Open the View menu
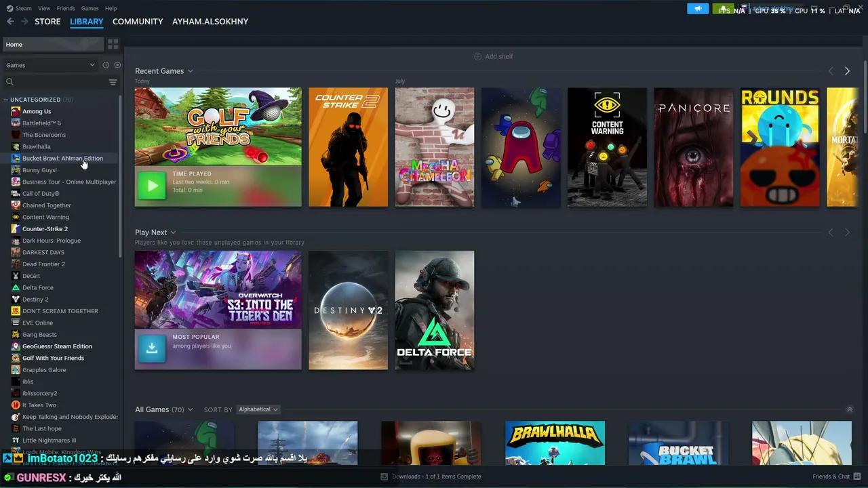 pyautogui.click(x=44, y=8)
